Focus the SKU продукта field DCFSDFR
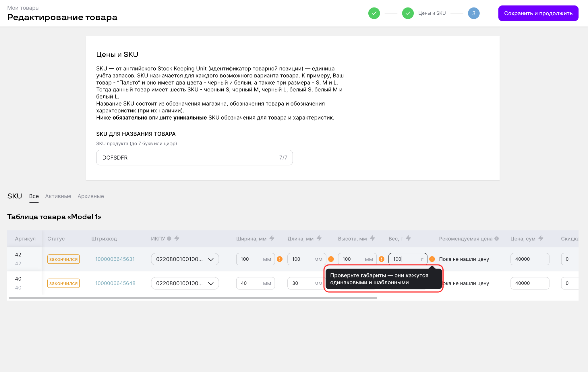This screenshot has height=372, width=588. (x=194, y=158)
